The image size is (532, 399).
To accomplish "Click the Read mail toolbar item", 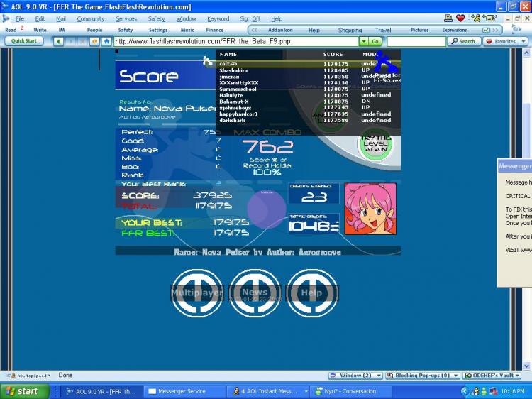I will click(x=11, y=30).
